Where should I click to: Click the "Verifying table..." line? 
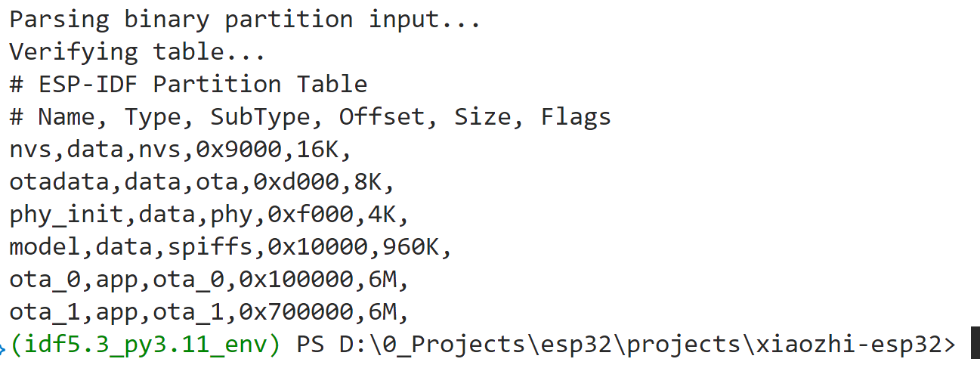click(x=137, y=52)
